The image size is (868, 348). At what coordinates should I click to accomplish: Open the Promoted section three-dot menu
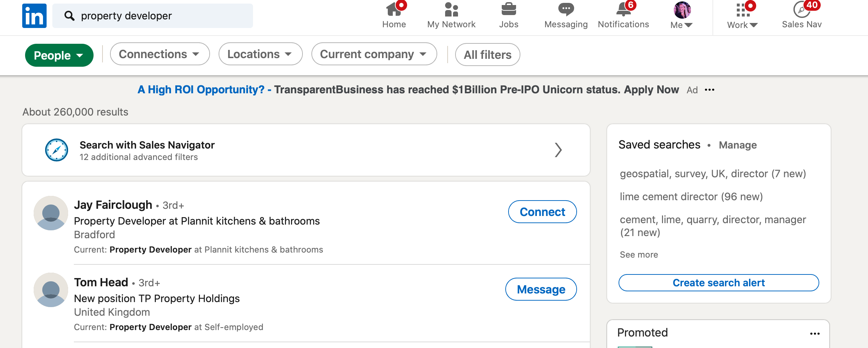(815, 334)
